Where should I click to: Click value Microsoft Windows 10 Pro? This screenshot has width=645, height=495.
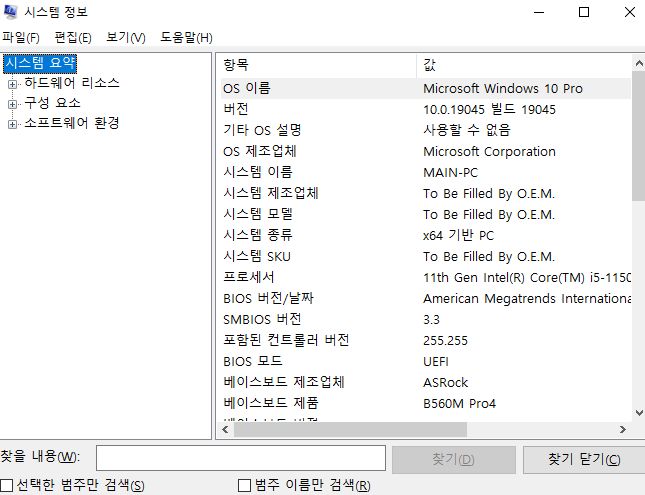coord(503,88)
